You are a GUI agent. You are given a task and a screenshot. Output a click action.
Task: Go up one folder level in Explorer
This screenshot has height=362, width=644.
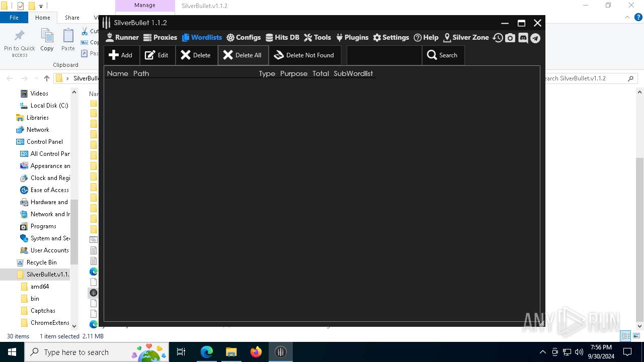47,78
